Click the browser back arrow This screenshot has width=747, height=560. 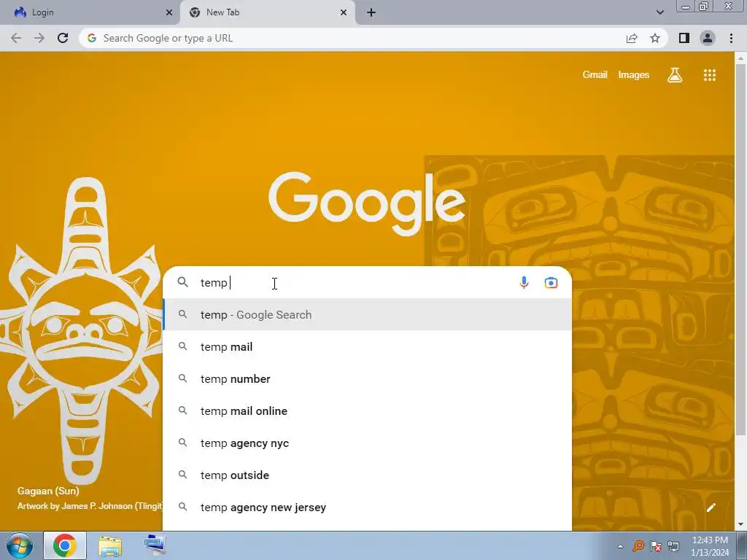coord(16,38)
